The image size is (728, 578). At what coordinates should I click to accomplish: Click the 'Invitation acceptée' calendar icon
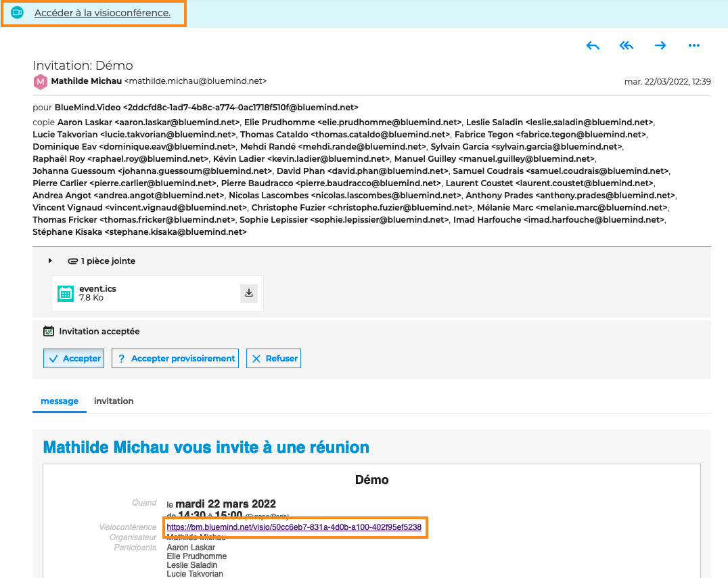[48, 331]
